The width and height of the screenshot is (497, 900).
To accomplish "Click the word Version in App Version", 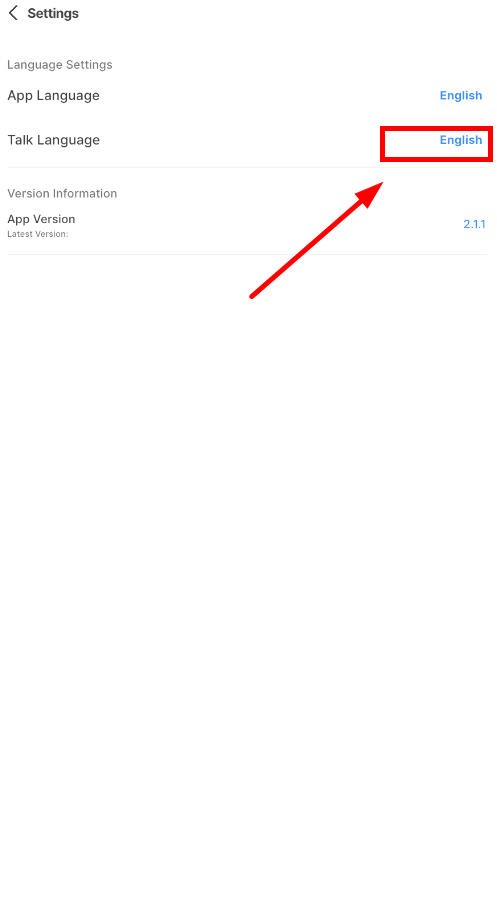I will 55,219.
